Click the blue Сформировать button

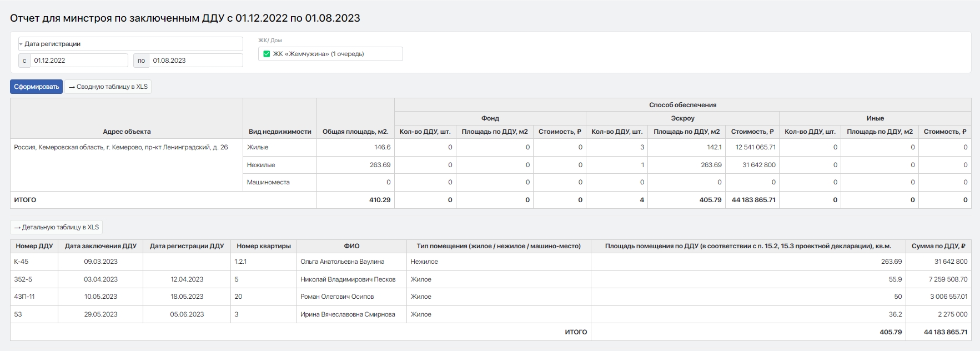tap(36, 87)
